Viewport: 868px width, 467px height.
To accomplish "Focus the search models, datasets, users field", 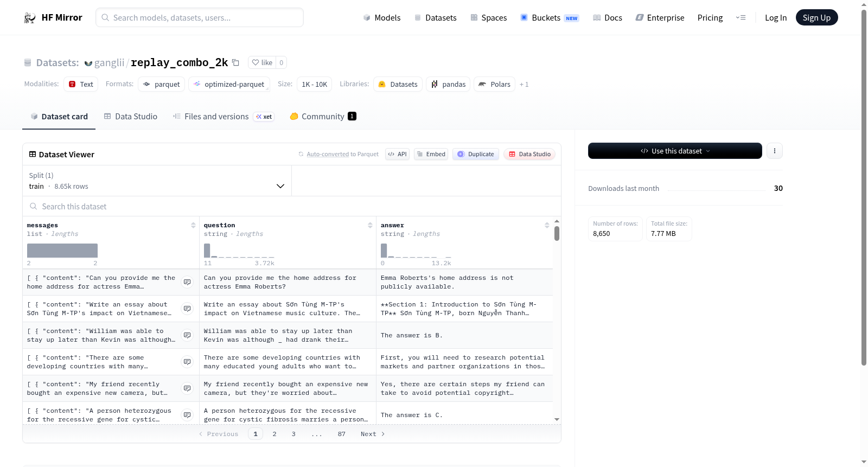I will 200,17.
